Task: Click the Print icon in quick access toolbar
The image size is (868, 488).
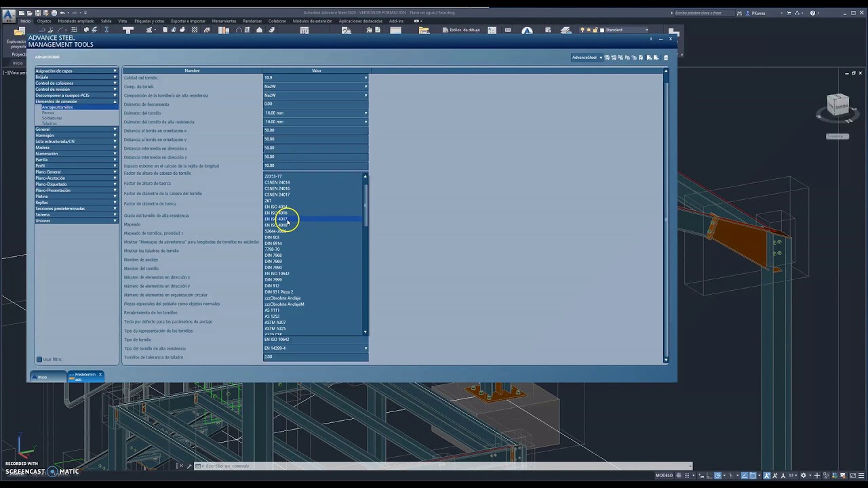Action: 54,13
